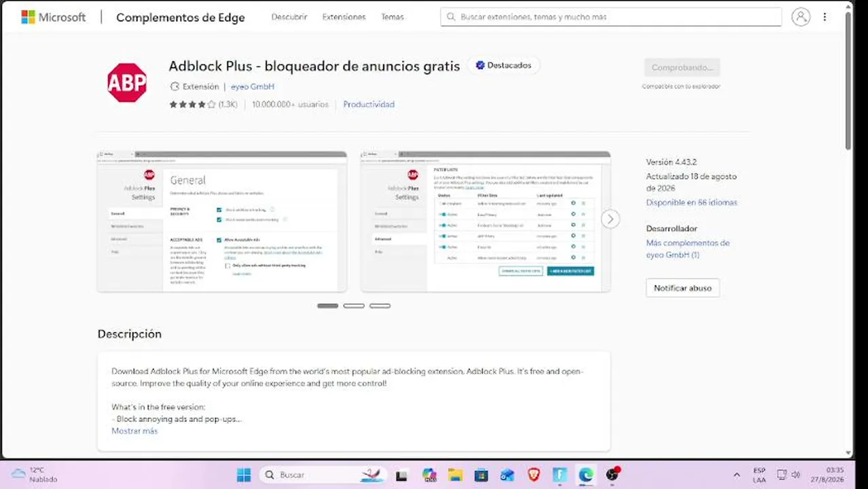Open the light-blue F app taskbar icon
868x489 pixels.
(560, 475)
